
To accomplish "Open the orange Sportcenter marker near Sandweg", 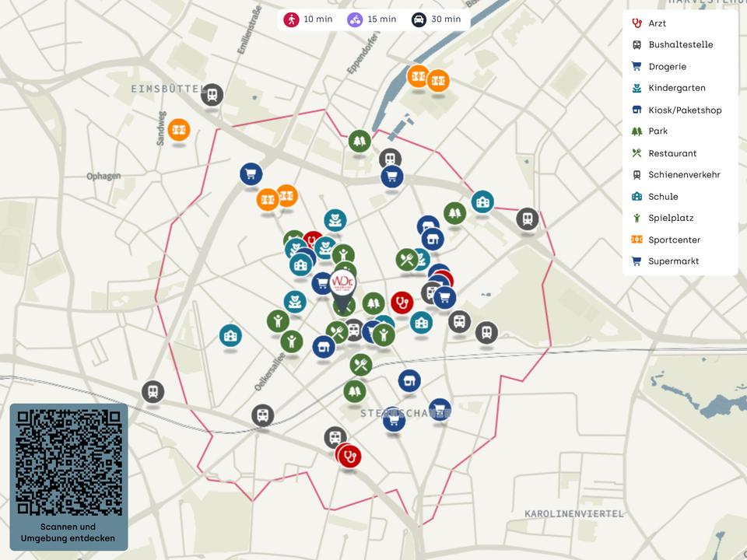I will [x=179, y=129].
